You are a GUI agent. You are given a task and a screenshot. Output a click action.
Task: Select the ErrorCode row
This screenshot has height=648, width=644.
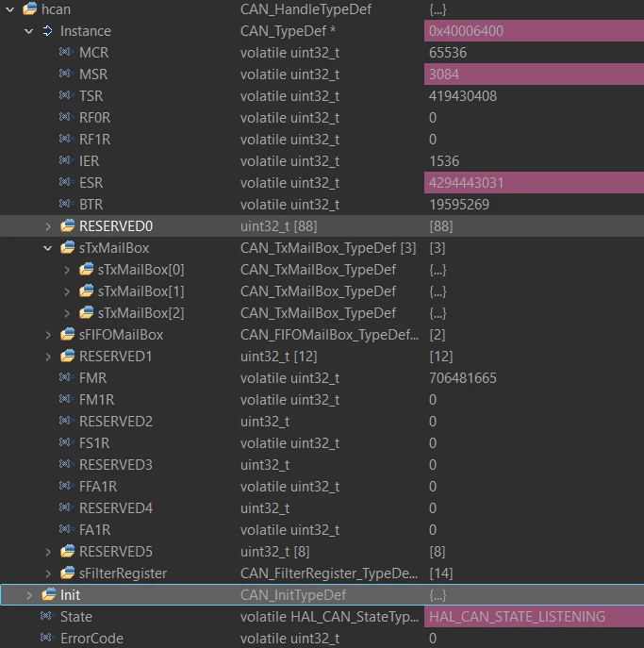point(322,638)
